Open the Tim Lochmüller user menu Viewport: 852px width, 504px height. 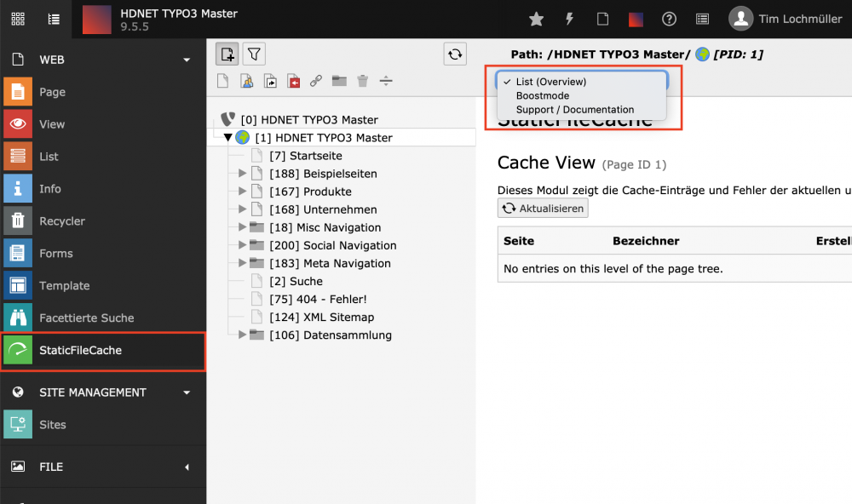point(786,19)
